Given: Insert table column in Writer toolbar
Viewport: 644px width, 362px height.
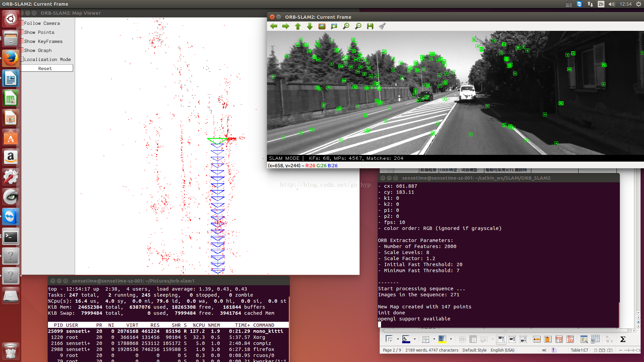Looking at the screenshot, I should pyautogui.click(x=548, y=339).
